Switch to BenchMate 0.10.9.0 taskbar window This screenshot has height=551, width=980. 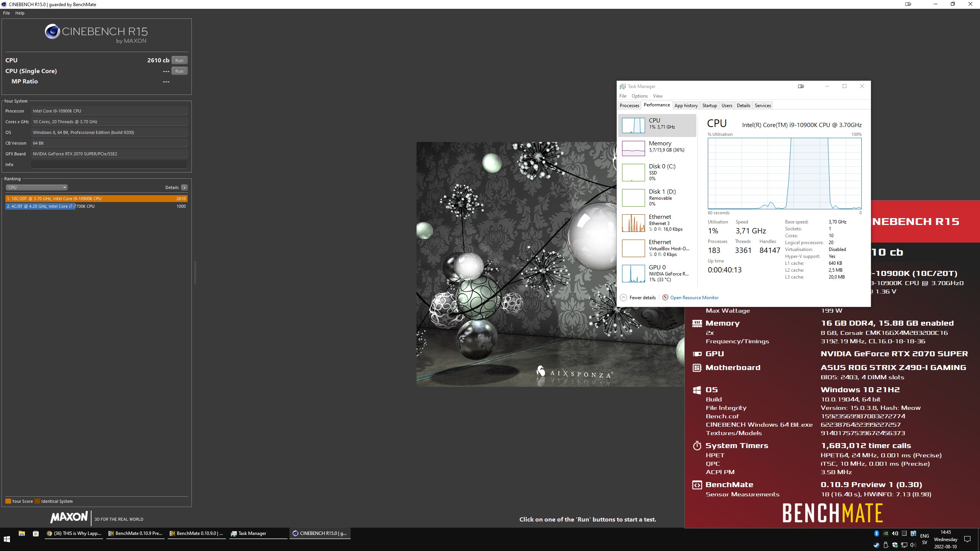coord(197,533)
